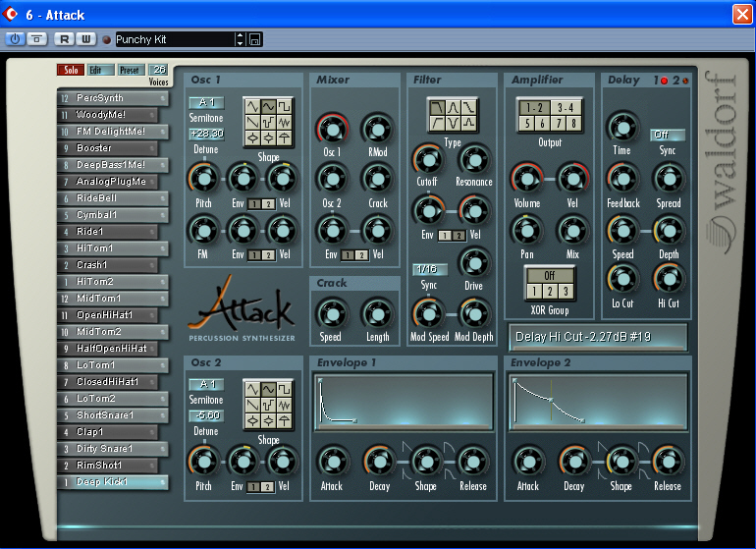Select the ClosedHiHat1 sound slot
The width and height of the screenshot is (756, 549).
108,382
